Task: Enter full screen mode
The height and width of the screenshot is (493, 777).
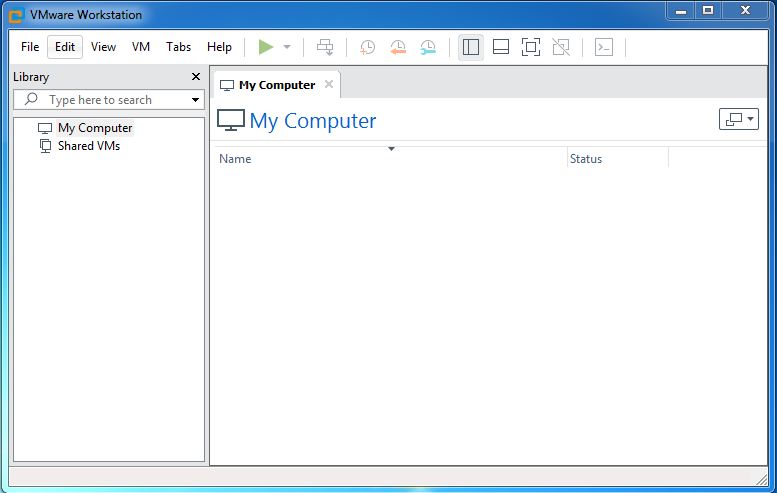Action: click(x=531, y=47)
